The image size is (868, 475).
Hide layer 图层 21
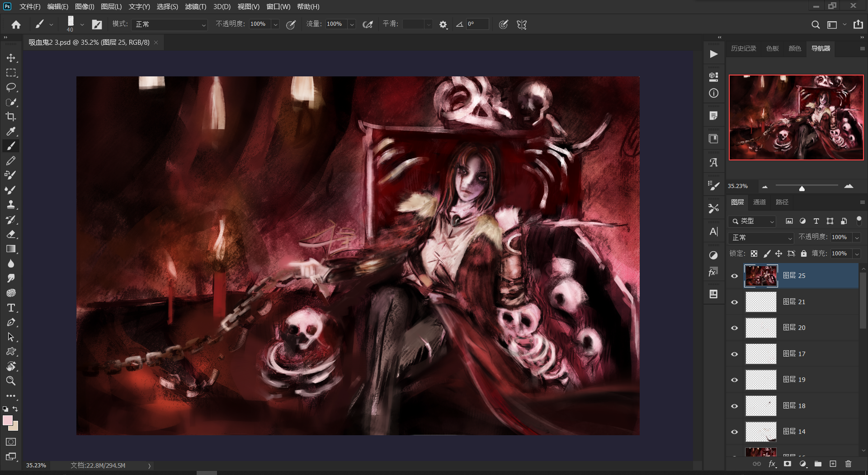(x=735, y=302)
